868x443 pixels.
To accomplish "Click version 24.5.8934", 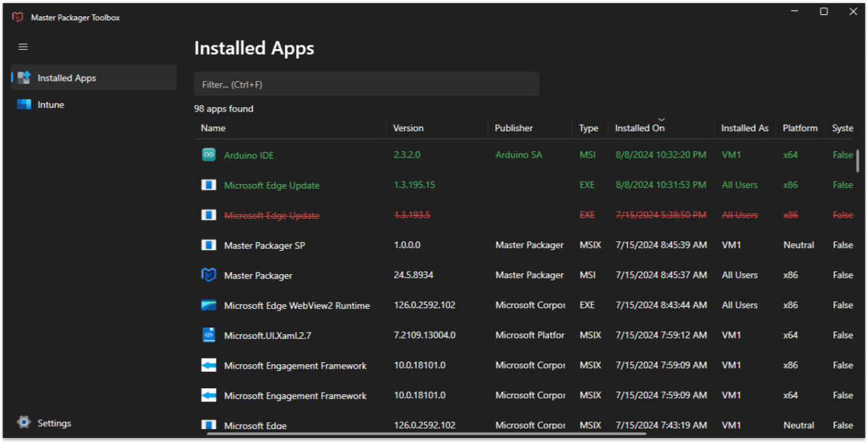I will pyautogui.click(x=413, y=275).
